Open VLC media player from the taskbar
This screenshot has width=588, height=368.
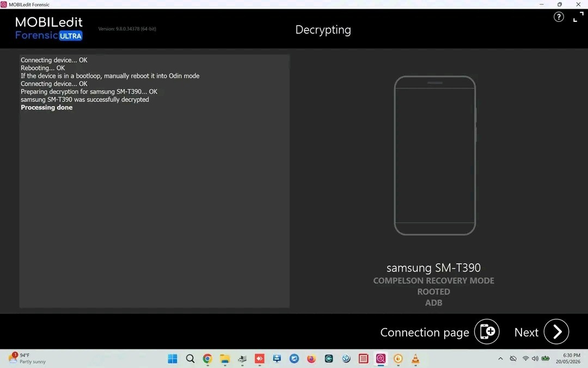(x=415, y=359)
